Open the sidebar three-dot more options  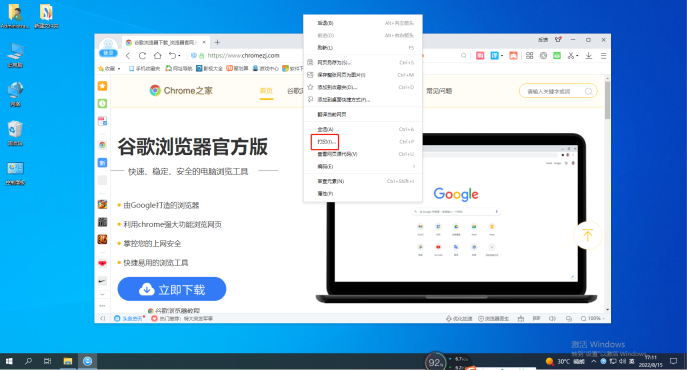[x=102, y=306]
